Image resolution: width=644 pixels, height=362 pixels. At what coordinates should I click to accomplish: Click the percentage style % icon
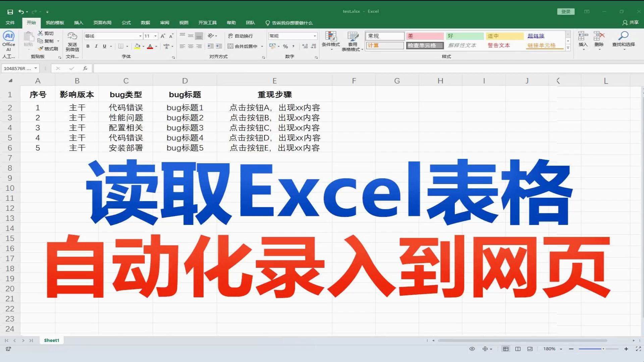pyautogui.click(x=285, y=47)
